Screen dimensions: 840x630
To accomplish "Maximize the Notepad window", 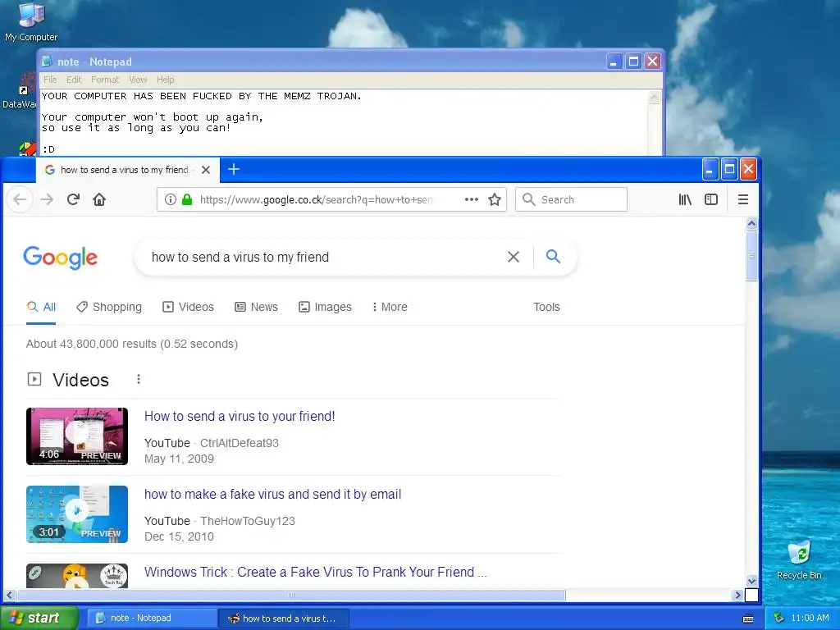I will click(x=633, y=62).
